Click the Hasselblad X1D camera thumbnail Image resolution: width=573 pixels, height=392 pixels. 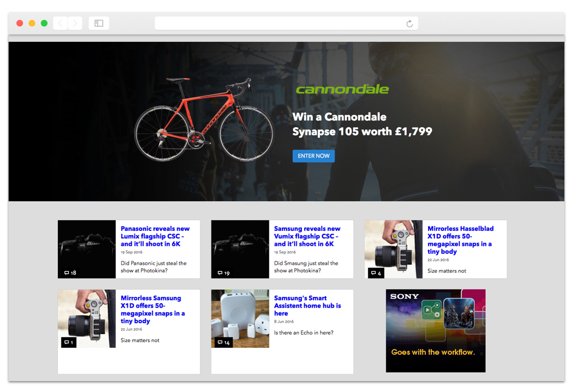[x=394, y=249]
